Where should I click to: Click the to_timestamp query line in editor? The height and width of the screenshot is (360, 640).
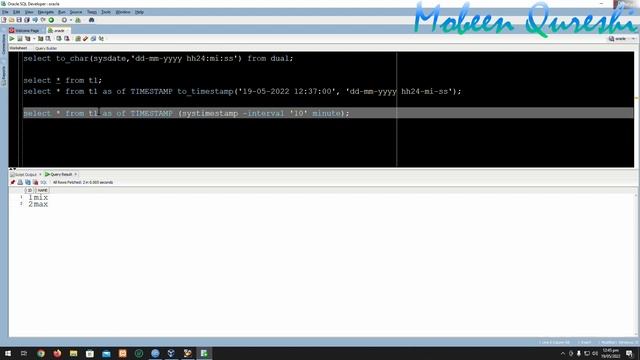coord(242,91)
